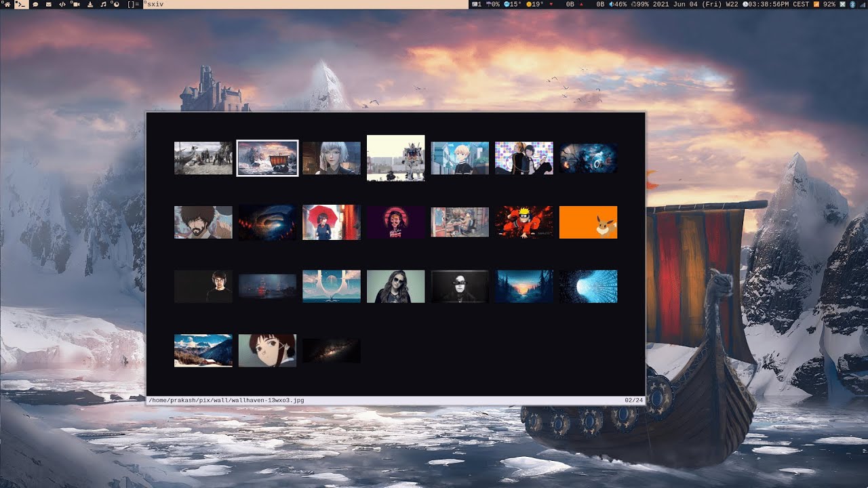Select the orange Eevee thumbnail
Image resolution: width=868 pixels, height=488 pixels.
click(588, 222)
